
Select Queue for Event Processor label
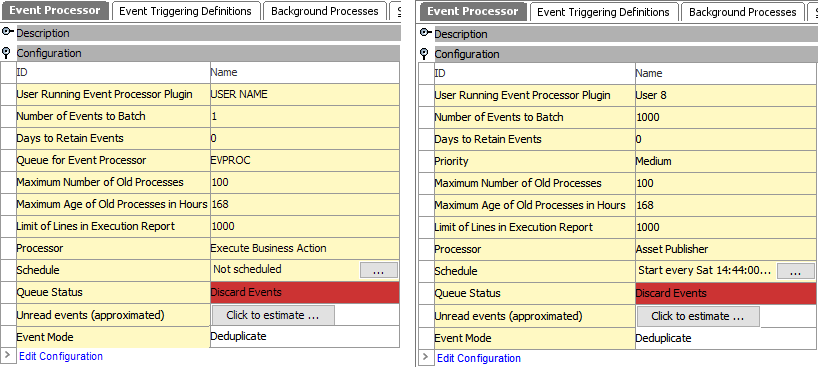81,160
